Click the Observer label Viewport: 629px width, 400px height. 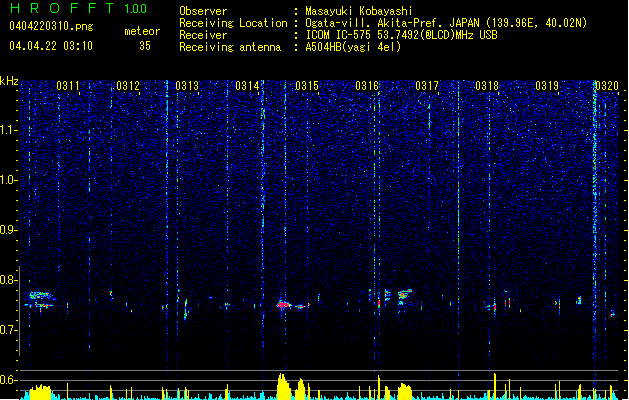pos(203,11)
